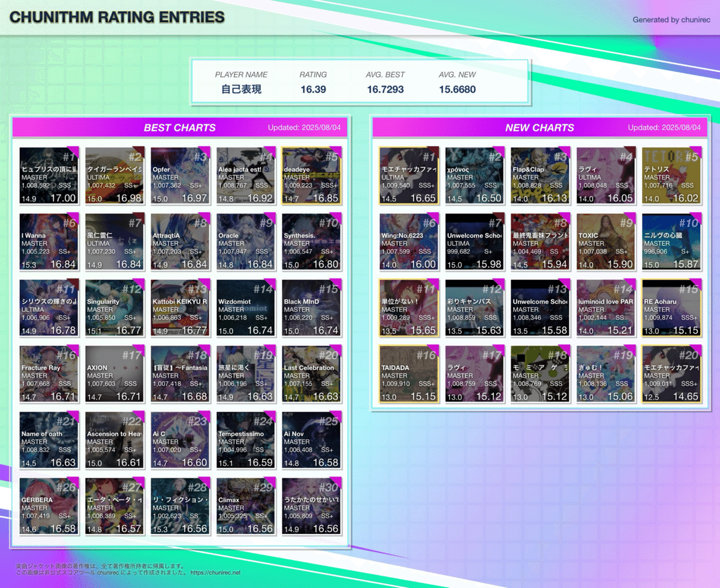The width and height of the screenshot is (720, 588).
Task: Select the Name of oath card
Action: point(49,440)
